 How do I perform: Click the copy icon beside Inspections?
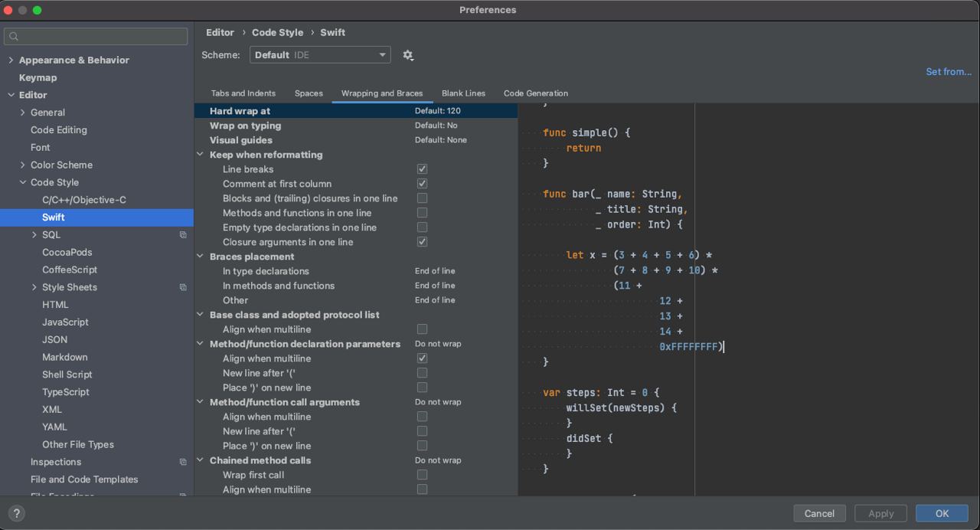click(x=183, y=462)
